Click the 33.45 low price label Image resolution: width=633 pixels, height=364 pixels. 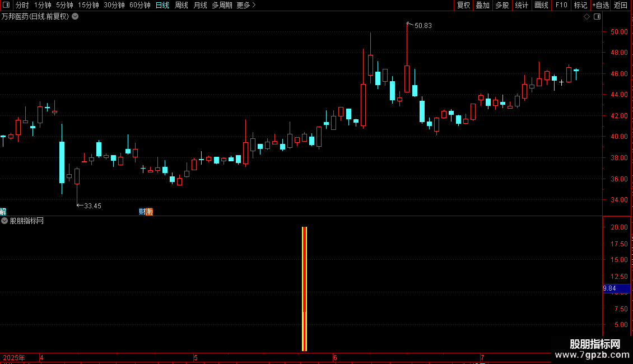tap(92, 206)
